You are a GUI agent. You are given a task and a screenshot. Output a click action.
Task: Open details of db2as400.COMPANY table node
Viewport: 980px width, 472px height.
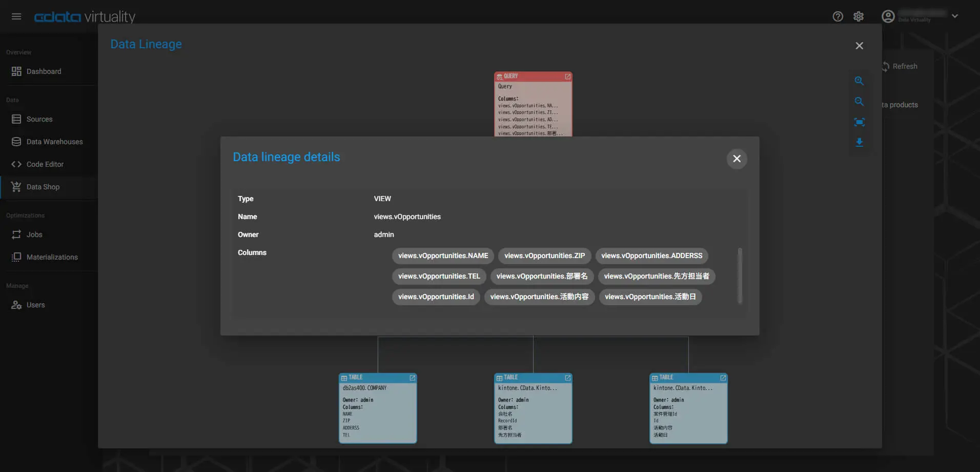click(412, 378)
